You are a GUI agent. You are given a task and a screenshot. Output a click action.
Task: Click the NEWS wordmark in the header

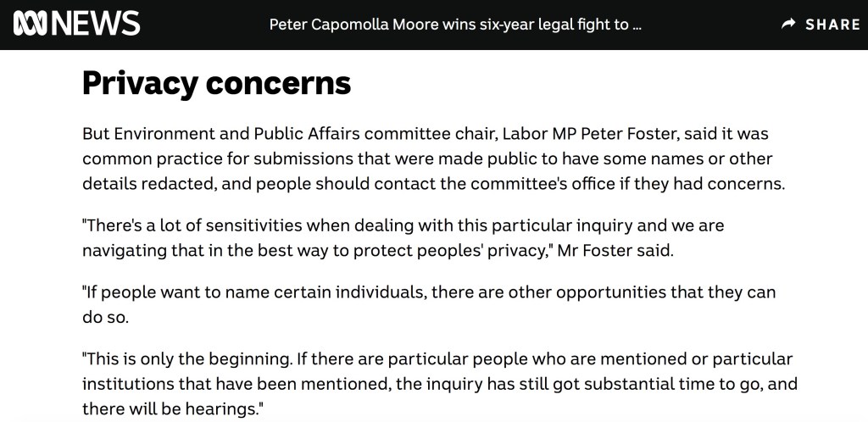tap(95, 24)
